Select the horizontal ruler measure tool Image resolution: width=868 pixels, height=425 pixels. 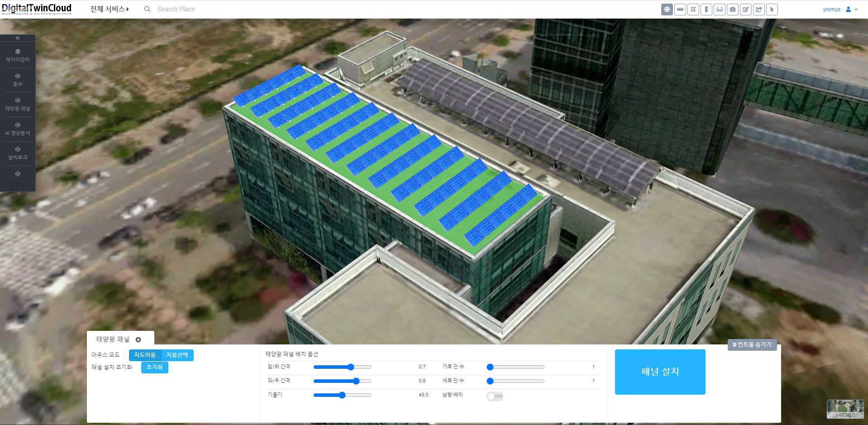point(680,10)
